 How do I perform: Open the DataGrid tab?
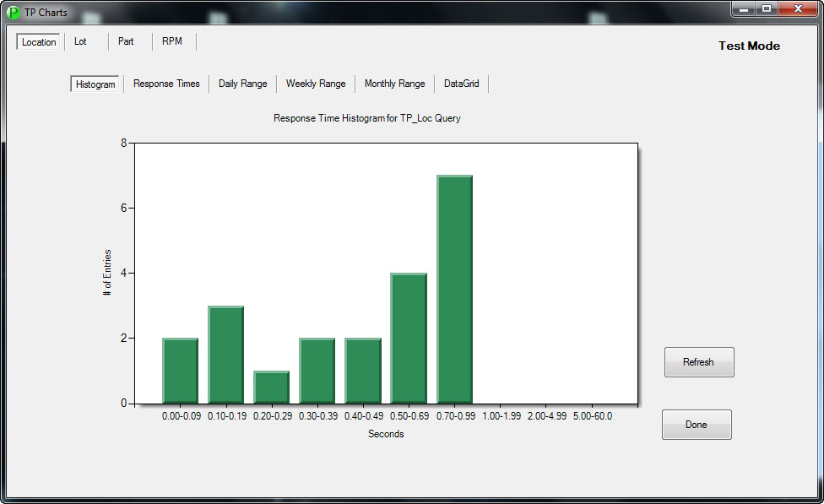click(x=461, y=84)
